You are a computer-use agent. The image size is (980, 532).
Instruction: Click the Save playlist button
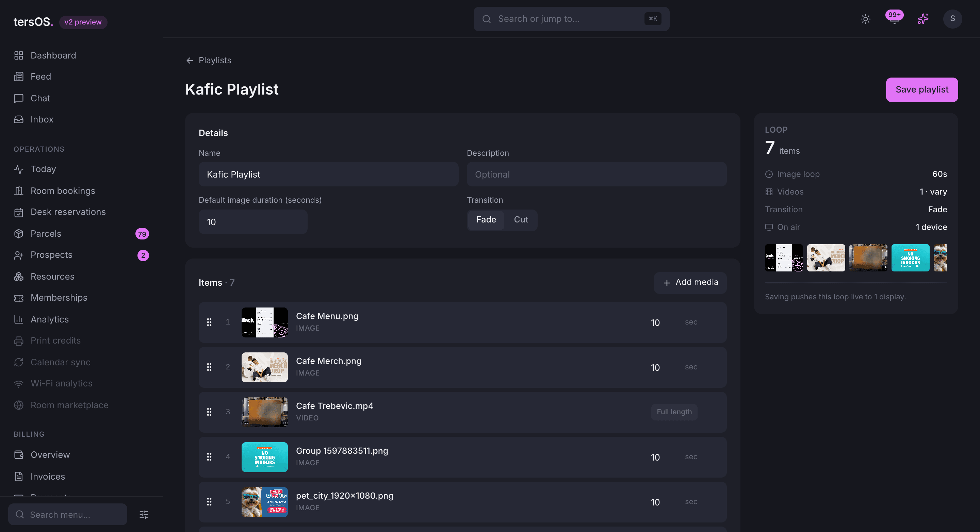tap(922, 90)
